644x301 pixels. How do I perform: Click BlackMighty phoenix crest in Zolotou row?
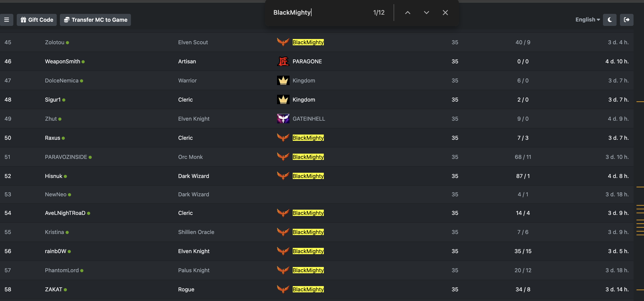pos(283,42)
